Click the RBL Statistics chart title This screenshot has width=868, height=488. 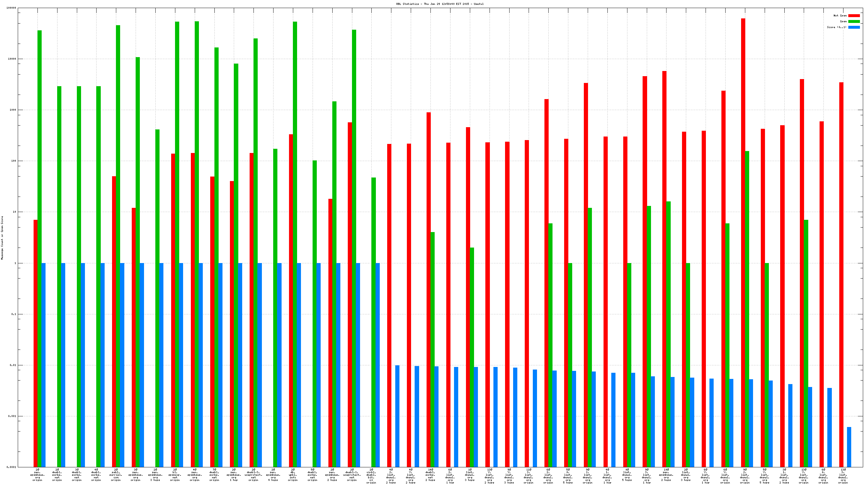click(439, 4)
